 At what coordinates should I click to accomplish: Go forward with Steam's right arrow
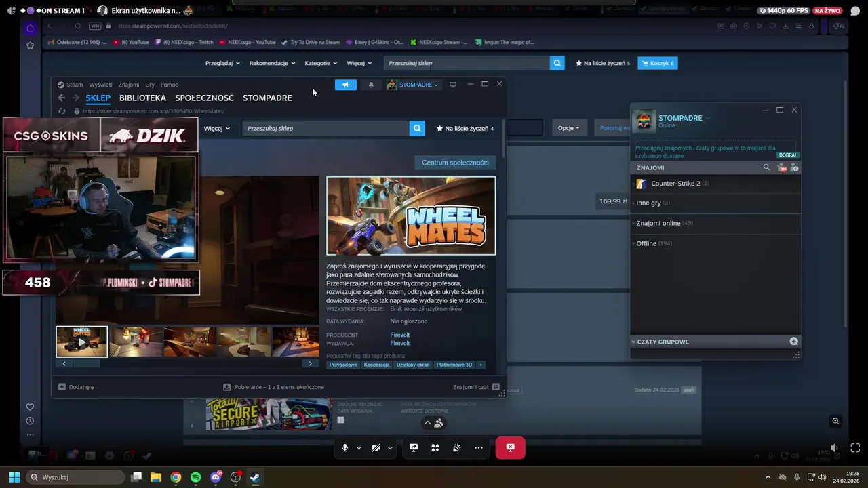(x=75, y=98)
